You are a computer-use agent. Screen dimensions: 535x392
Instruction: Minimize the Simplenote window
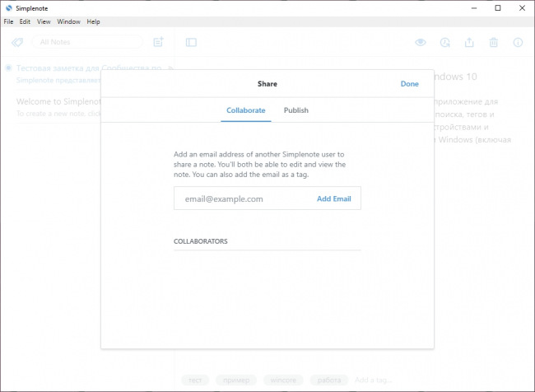(x=474, y=8)
